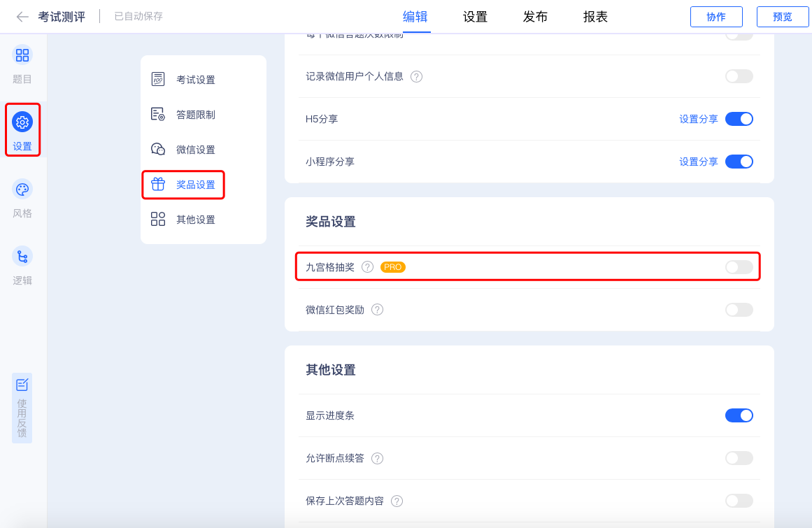
Task: Switch to the 编辑 tab
Action: click(x=415, y=17)
